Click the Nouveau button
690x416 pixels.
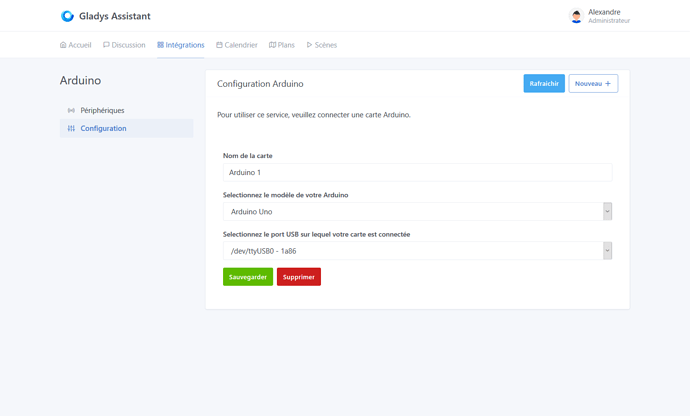pyautogui.click(x=593, y=84)
